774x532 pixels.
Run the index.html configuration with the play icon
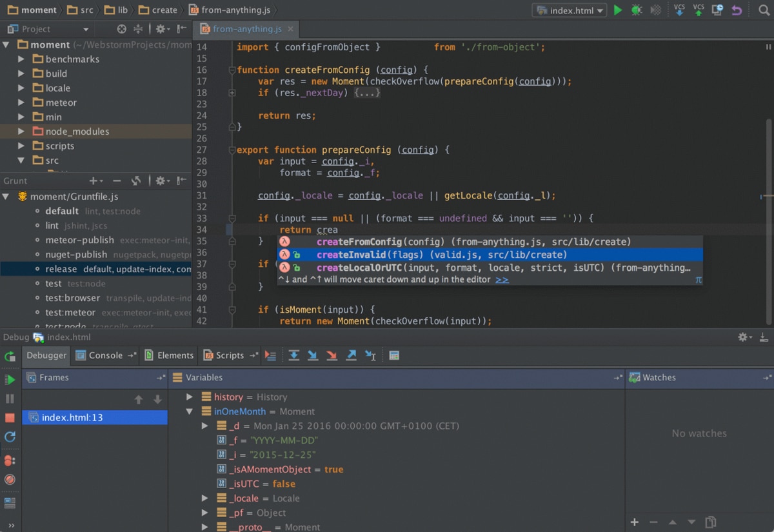(x=618, y=10)
